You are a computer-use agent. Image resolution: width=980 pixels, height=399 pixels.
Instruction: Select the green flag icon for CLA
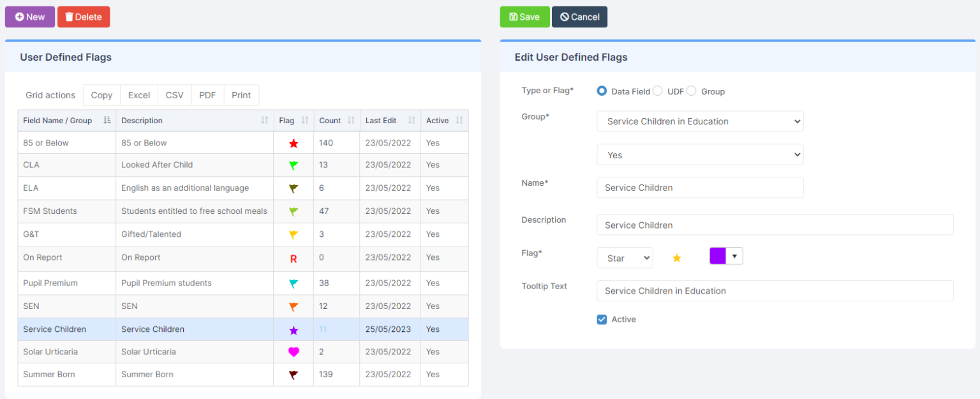293,165
